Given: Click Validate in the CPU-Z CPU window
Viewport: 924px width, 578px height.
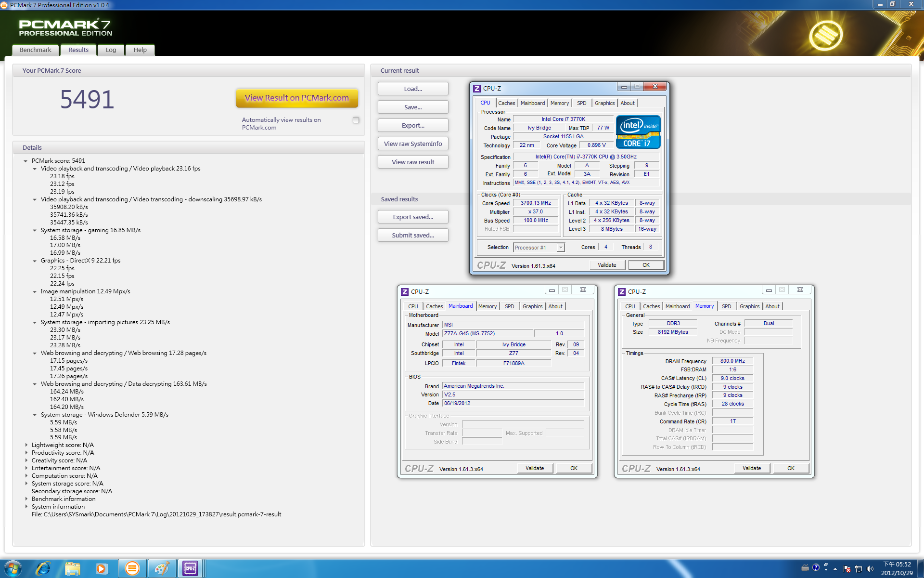Looking at the screenshot, I should tap(607, 265).
